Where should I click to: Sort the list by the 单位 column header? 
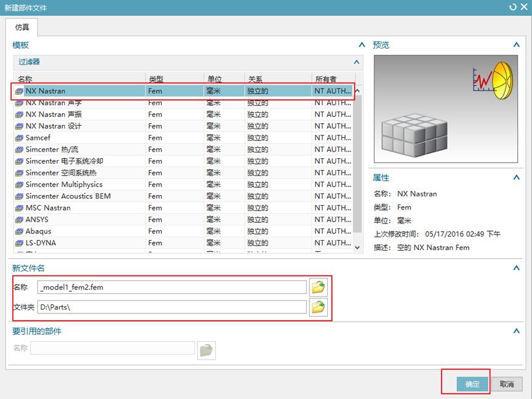coord(224,79)
